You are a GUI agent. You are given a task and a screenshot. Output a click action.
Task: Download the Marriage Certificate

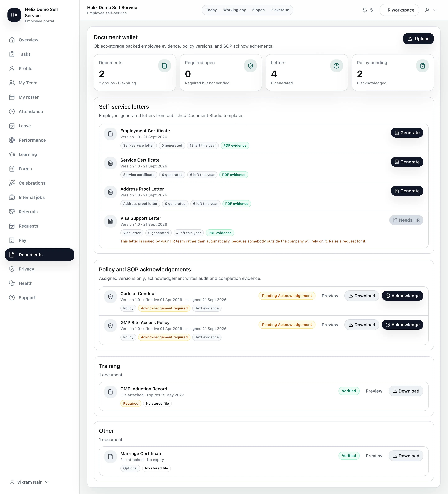pos(406,456)
